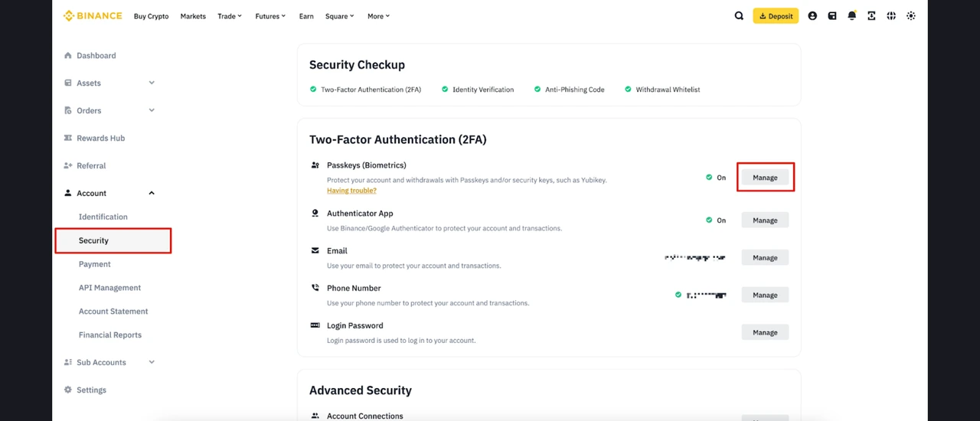Open Markets in top menu
Screen dimensions: 980x421
point(193,16)
